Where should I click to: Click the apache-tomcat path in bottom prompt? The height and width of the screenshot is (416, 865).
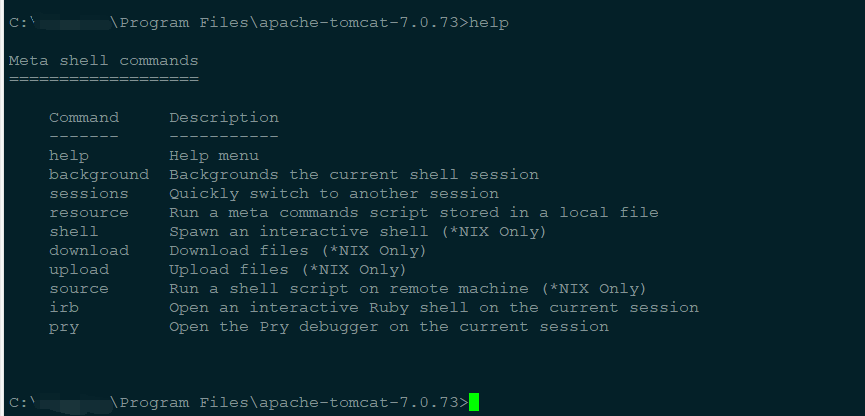coord(359,402)
